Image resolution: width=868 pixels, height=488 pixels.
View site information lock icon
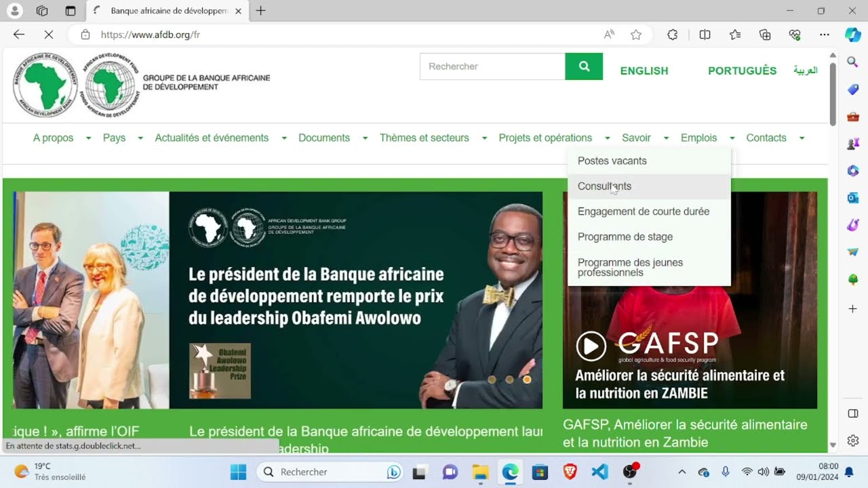click(x=85, y=35)
